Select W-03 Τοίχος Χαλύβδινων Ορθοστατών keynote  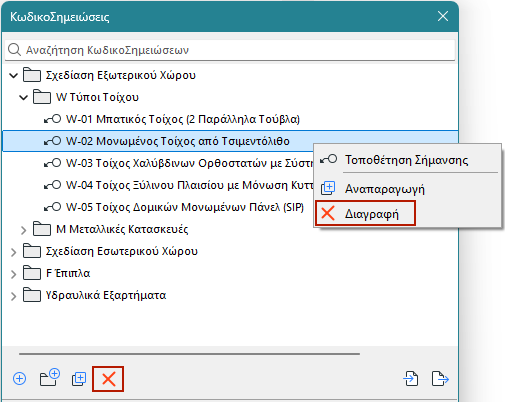point(189,163)
